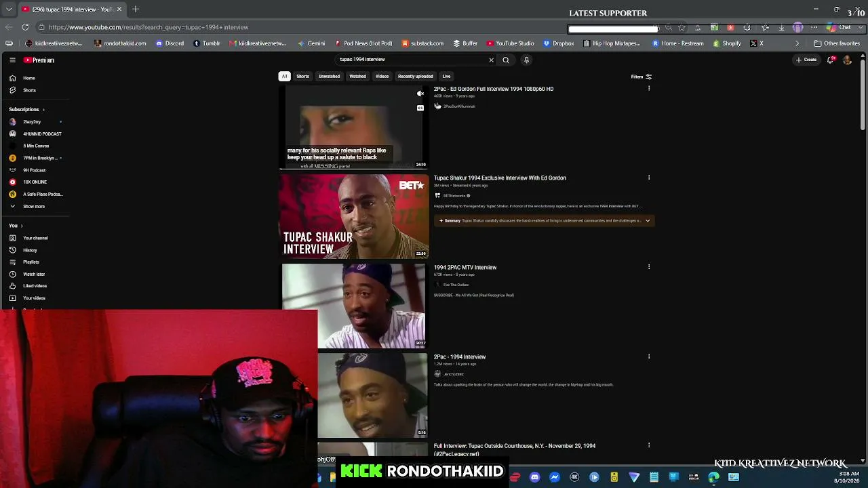
Task: Select the Watched filter chip
Action: 357,77
